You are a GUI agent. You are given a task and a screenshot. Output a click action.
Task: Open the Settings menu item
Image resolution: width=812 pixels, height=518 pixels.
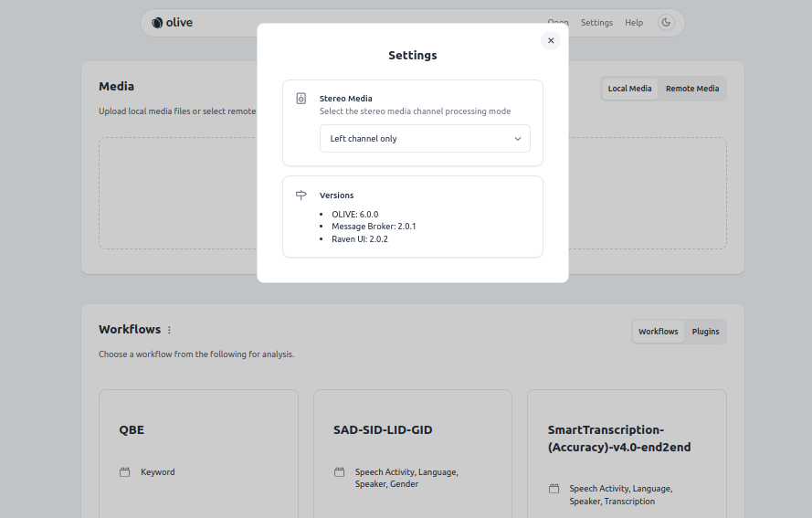(596, 23)
